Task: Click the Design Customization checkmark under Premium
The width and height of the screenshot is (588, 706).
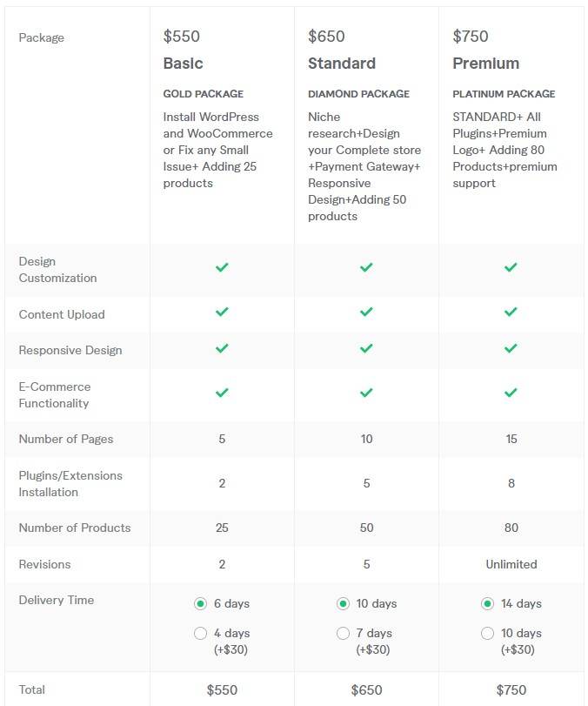Action: point(511,269)
